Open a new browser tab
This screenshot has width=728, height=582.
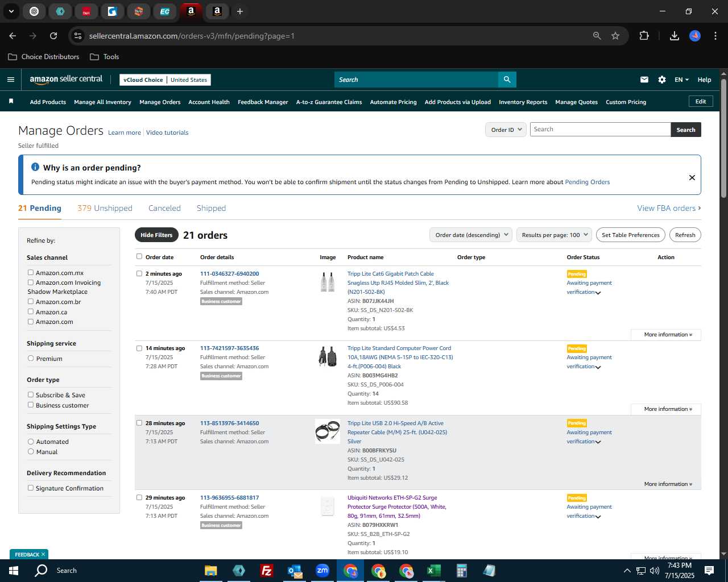pyautogui.click(x=240, y=11)
